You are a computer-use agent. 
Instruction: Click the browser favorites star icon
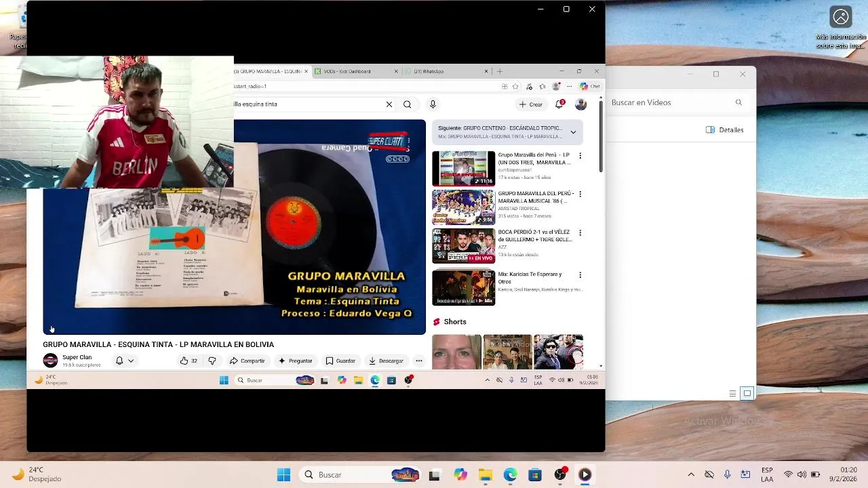(515, 87)
